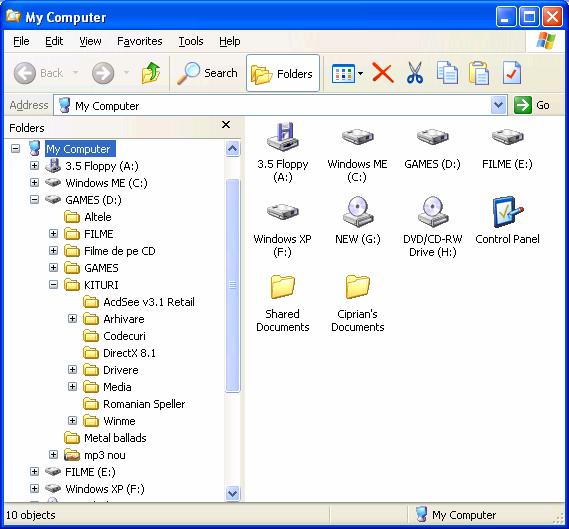Collapse the KITURI folder in tree
569x529 pixels.
point(53,285)
